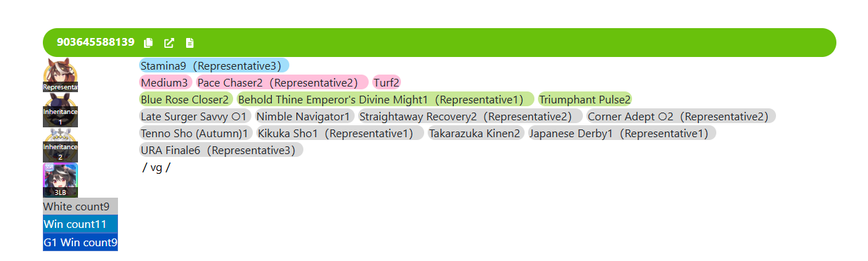This screenshot has height=261, width=868.
Task: Select the Inheritance 1 character portrait
Action: pos(60,110)
